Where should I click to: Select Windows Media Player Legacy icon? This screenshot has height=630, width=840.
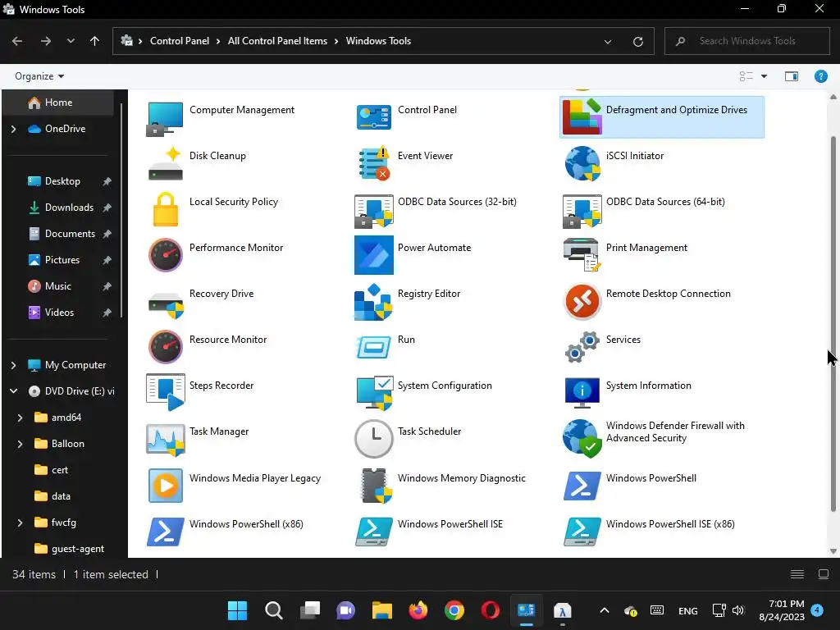[x=165, y=486]
